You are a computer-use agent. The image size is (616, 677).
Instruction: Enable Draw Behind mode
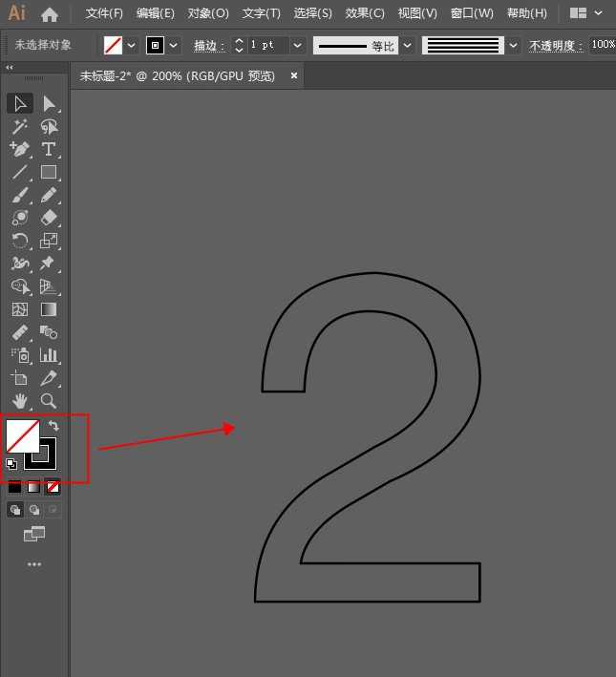click(34, 510)
